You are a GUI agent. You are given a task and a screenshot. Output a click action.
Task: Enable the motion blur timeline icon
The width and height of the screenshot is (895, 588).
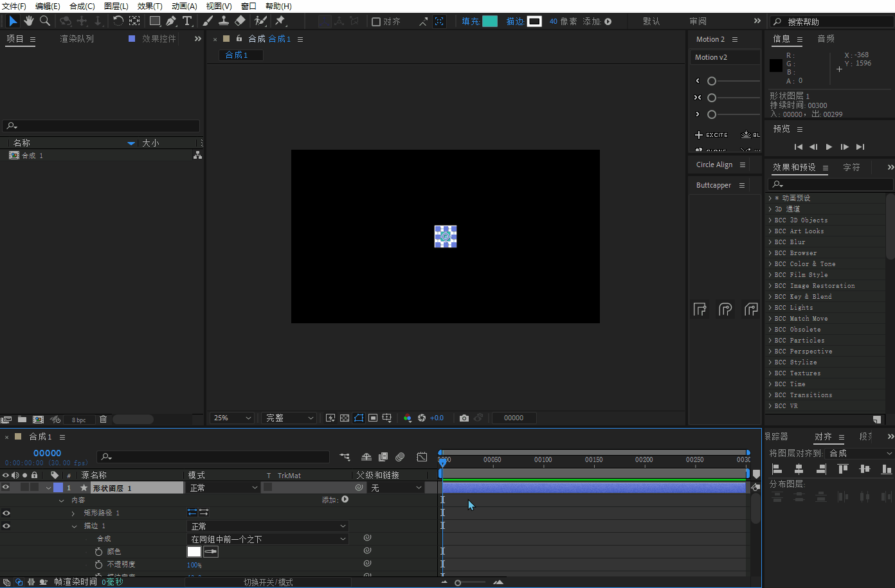pos(400,457)
